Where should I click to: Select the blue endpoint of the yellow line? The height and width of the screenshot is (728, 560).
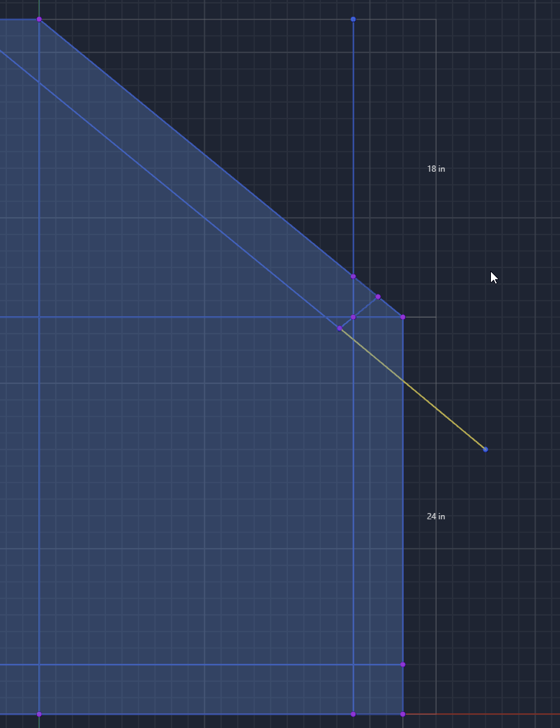tap(485, 450)
